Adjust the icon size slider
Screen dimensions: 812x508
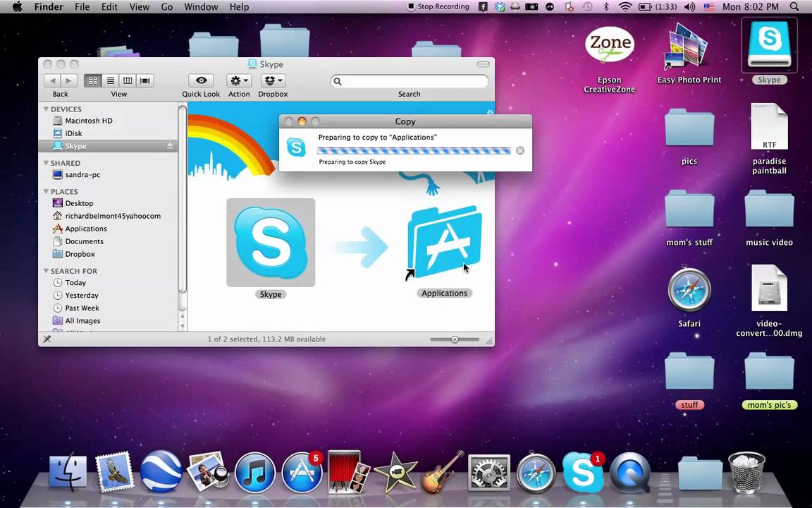tap(455, 339)
